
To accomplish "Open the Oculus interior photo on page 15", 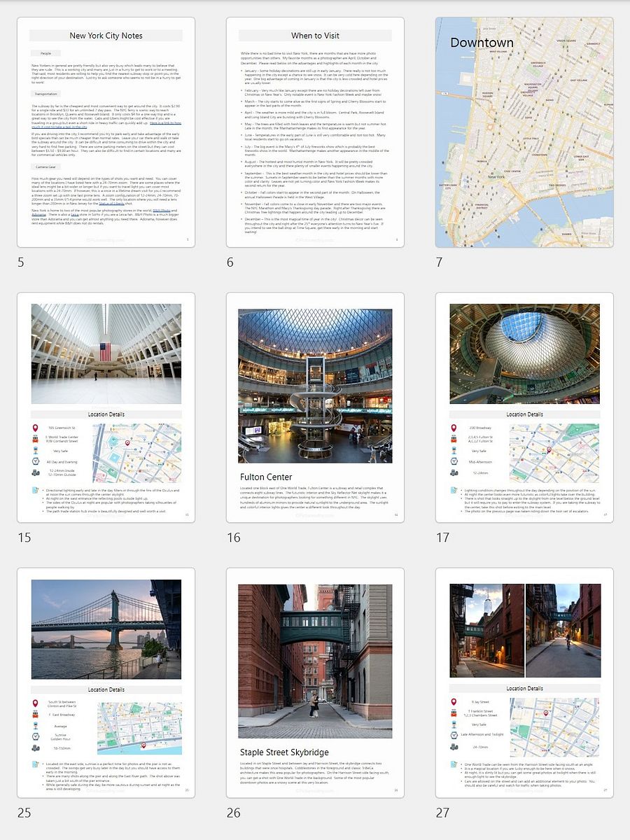I will tap(106, 354).
